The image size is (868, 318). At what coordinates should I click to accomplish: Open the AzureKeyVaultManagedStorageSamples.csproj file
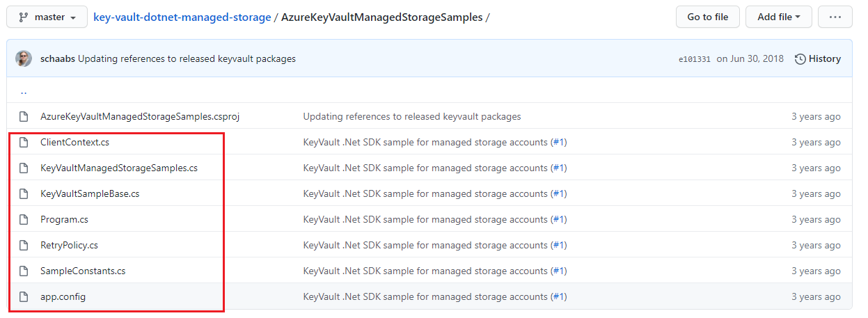(x=140, y=117)
